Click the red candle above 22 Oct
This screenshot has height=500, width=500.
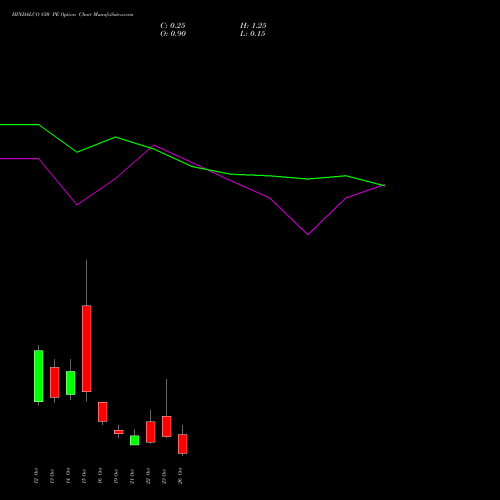coord(151,432)
